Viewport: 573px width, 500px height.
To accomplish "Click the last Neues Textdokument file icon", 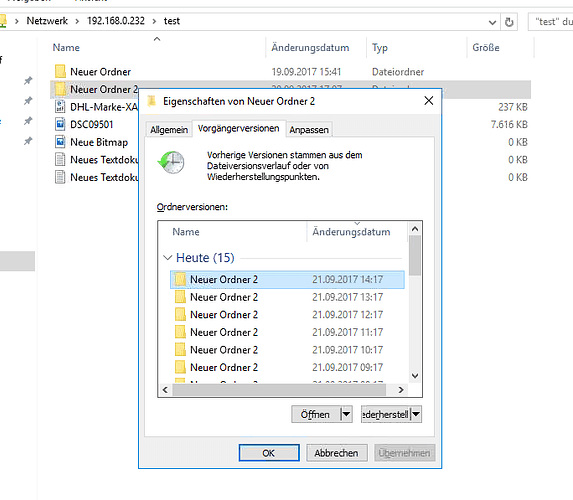I will 60,177.
